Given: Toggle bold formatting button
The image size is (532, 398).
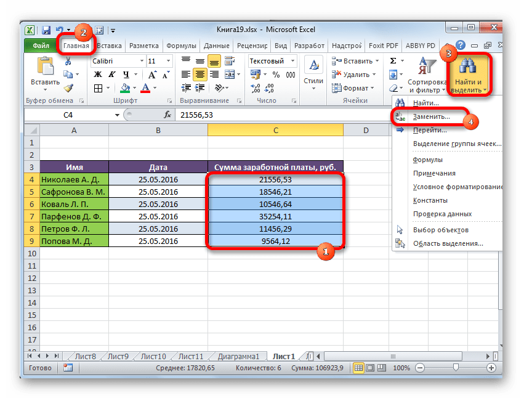Looking at the screenshot, I should tap(97, 75).
